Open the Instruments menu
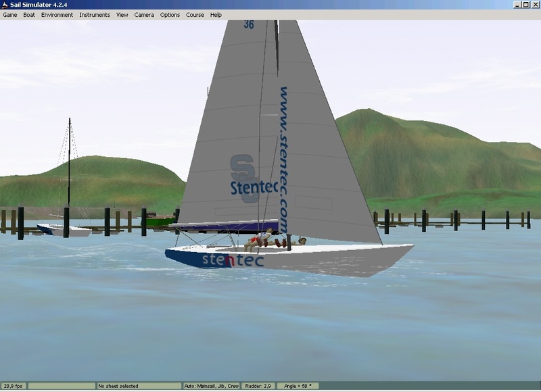 pos(94,15)
